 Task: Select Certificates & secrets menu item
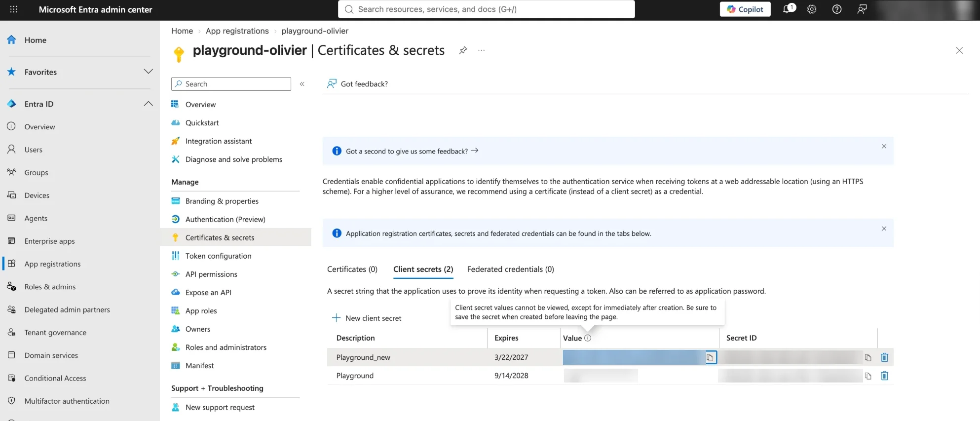(235, 237)
